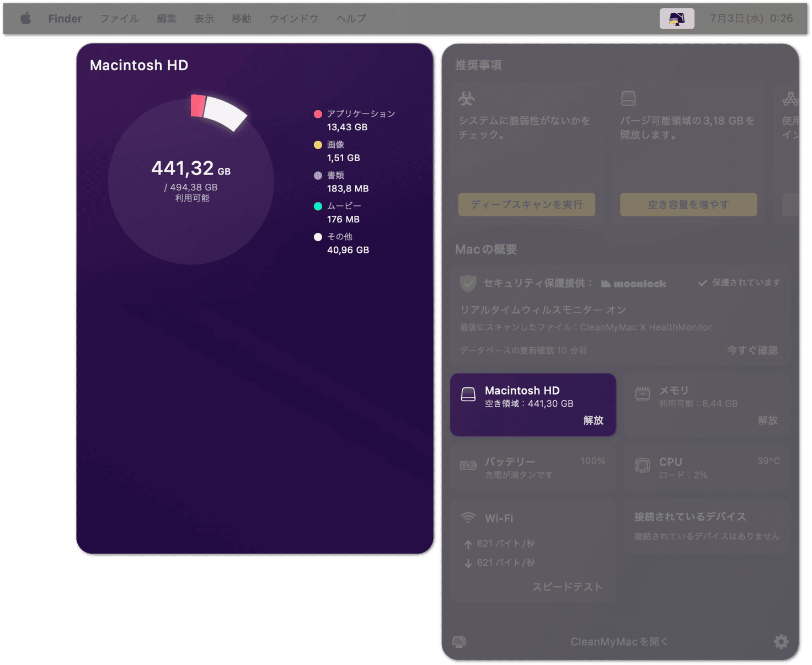Open settings with the gear icon
Image resolution: width=812 pixels, height=665 pixels.
pyautogui.click(x=781, y=641)
